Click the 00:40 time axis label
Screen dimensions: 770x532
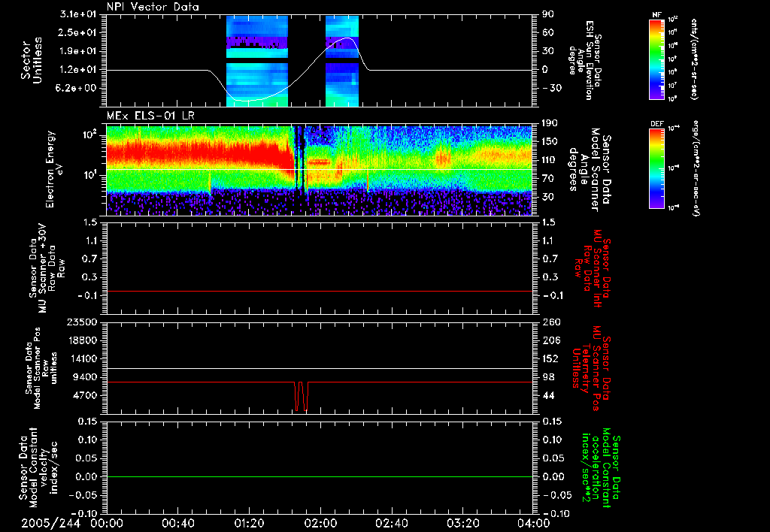(x=177, y=523)
